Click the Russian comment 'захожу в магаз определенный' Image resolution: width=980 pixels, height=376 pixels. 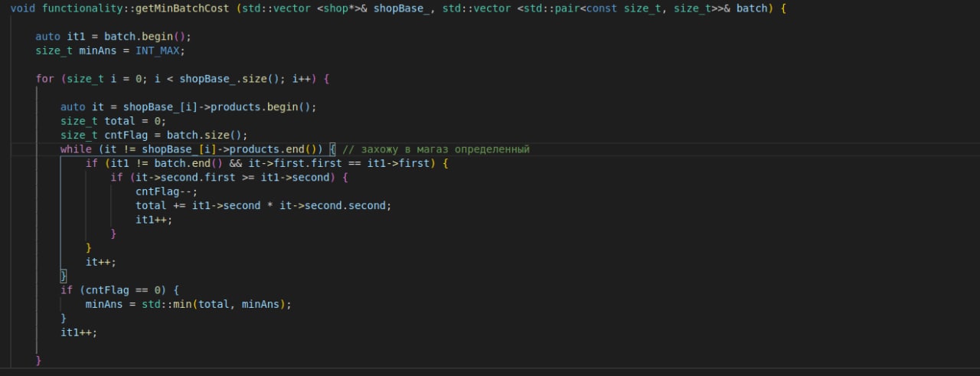pyautogui.click(x=445, y=149)
